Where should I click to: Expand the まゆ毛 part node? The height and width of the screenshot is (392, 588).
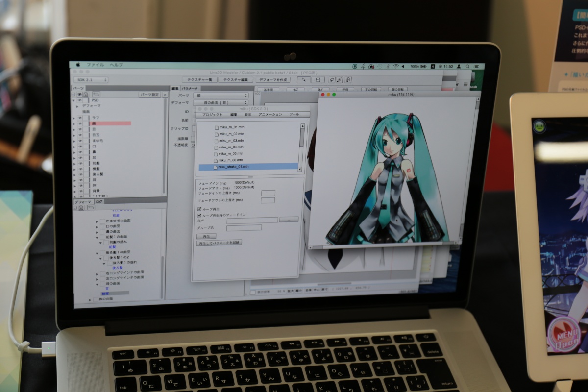coord(73,141)
